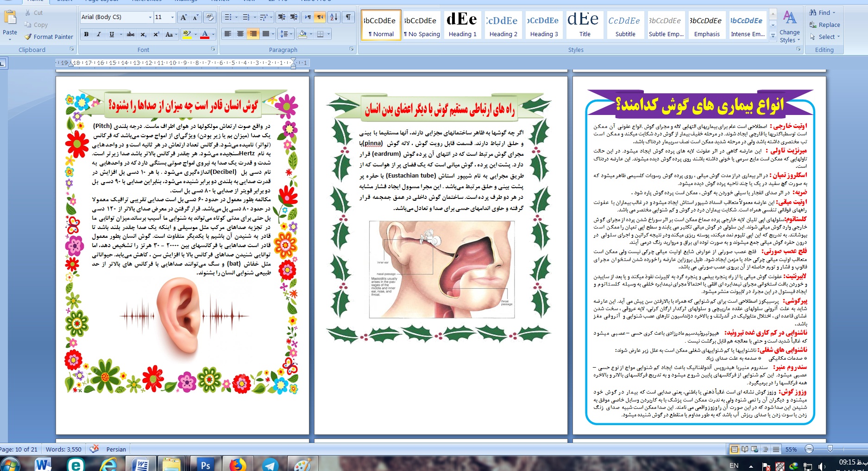Screen dimensions: 868x471
Task: Toggle superscript formatting
Action: pyautogui.click(x=157, y=34)
